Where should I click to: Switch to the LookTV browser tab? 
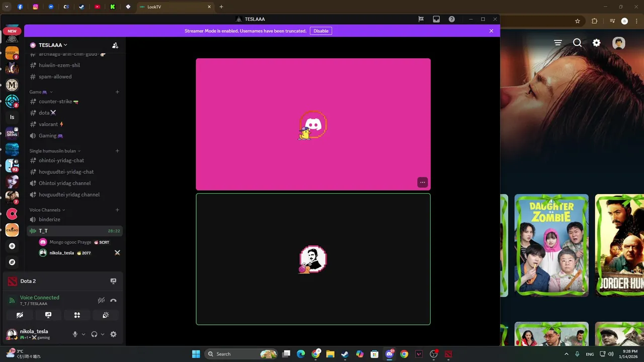[x=175, y=7]
